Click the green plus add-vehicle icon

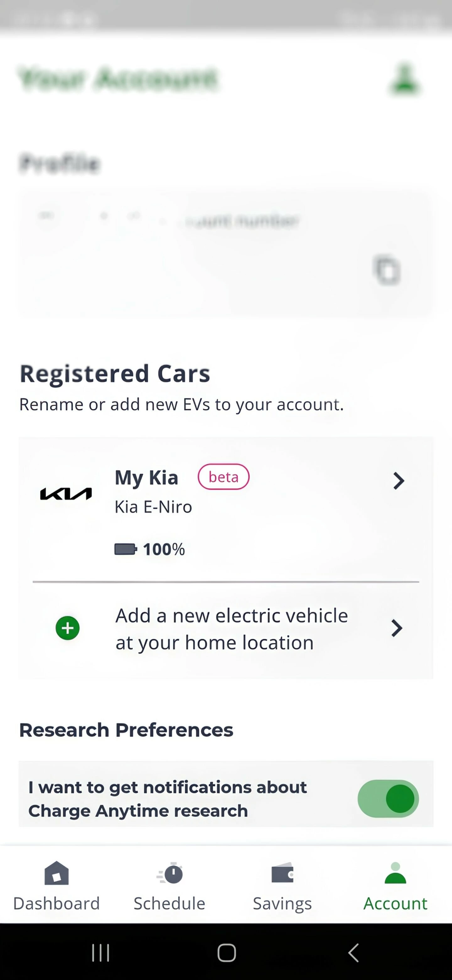[68, 628]
